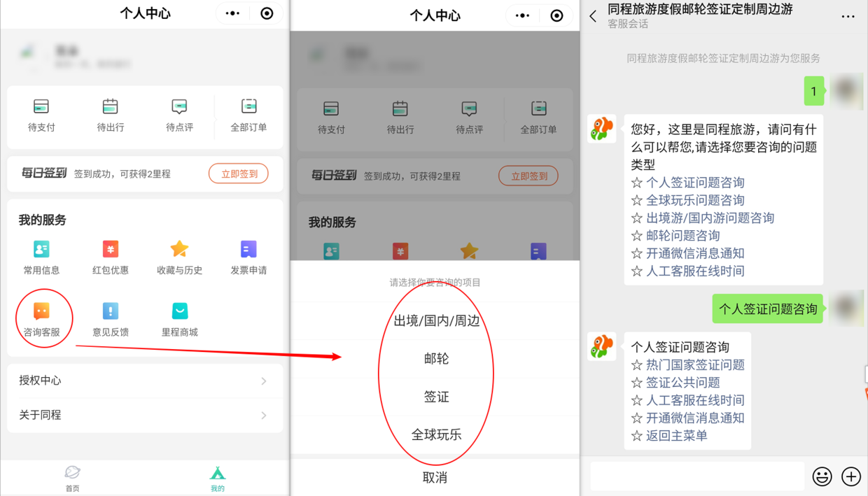Go back from customer service chat

pyautogui.click(x=593, y=15)
